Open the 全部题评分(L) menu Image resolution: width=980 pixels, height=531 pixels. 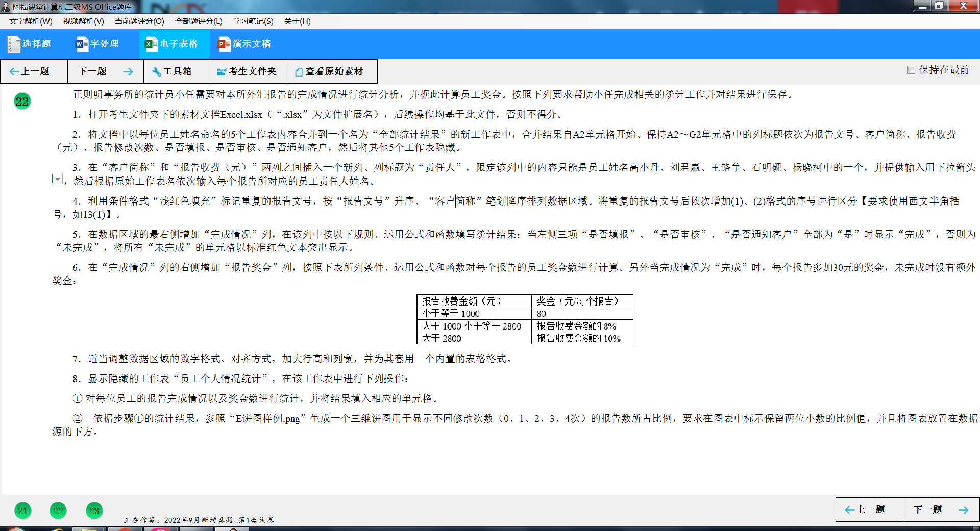pos(199,21)
